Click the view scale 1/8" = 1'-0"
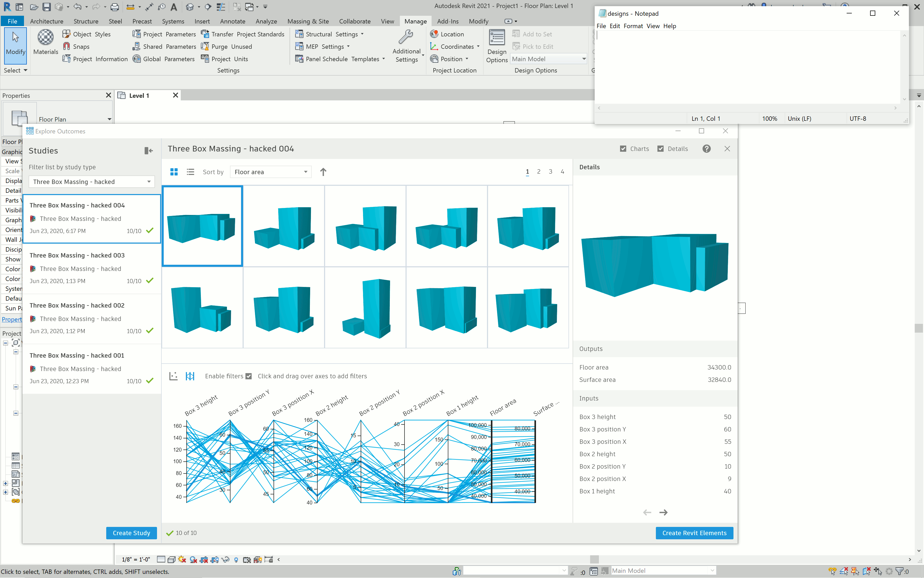Viewport: 924px width, 578px height. [136, 559]
